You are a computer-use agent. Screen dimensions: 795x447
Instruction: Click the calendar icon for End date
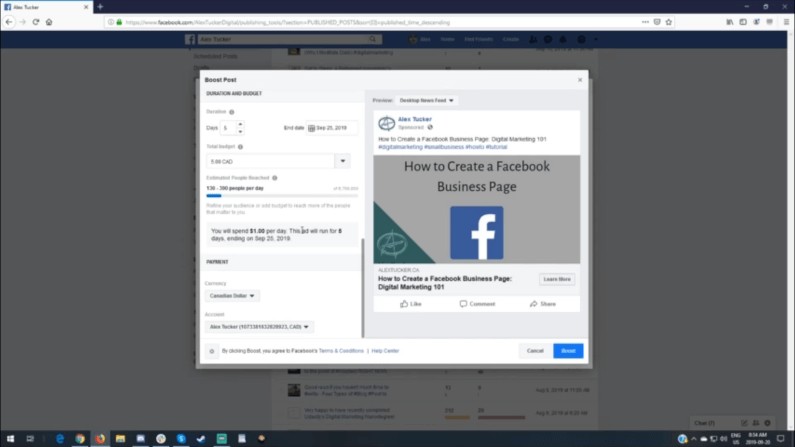tap(312, 128)
